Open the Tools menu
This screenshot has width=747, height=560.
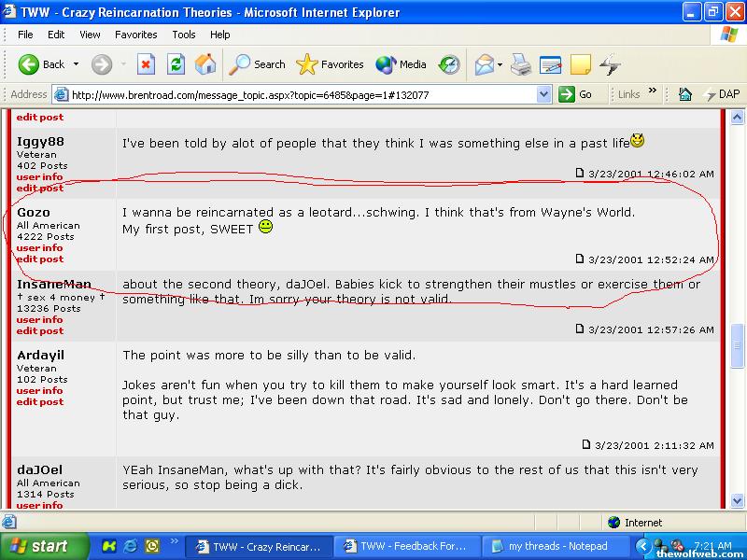coord(184,35)
